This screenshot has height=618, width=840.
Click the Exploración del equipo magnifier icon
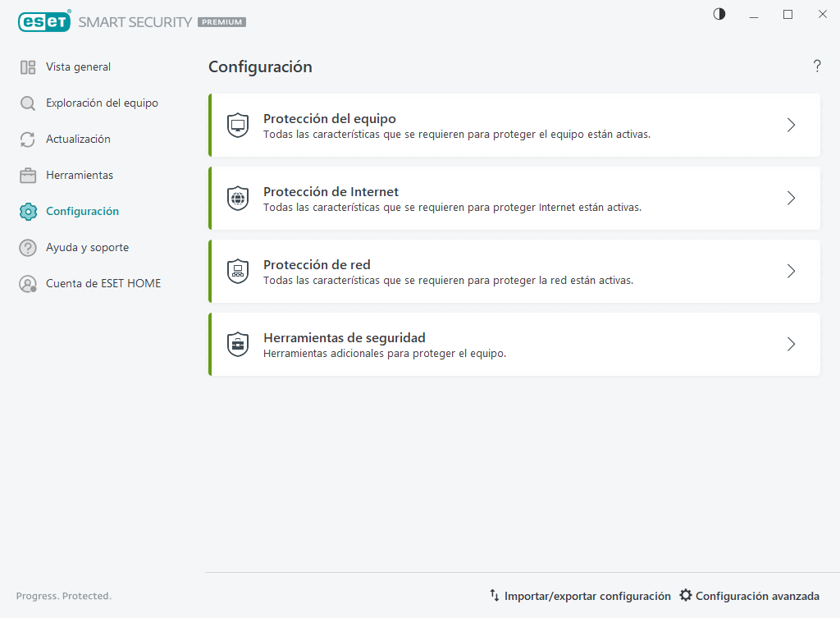pos(28,103)
